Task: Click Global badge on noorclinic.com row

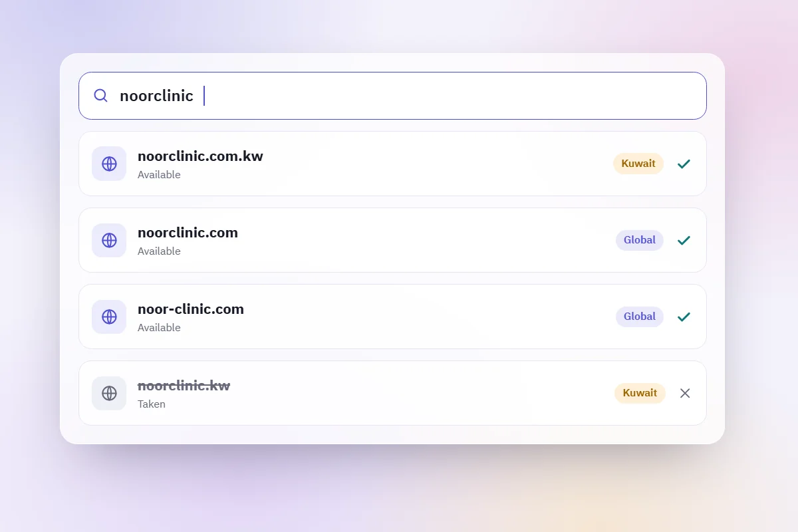Action: (x=640, y=240)
